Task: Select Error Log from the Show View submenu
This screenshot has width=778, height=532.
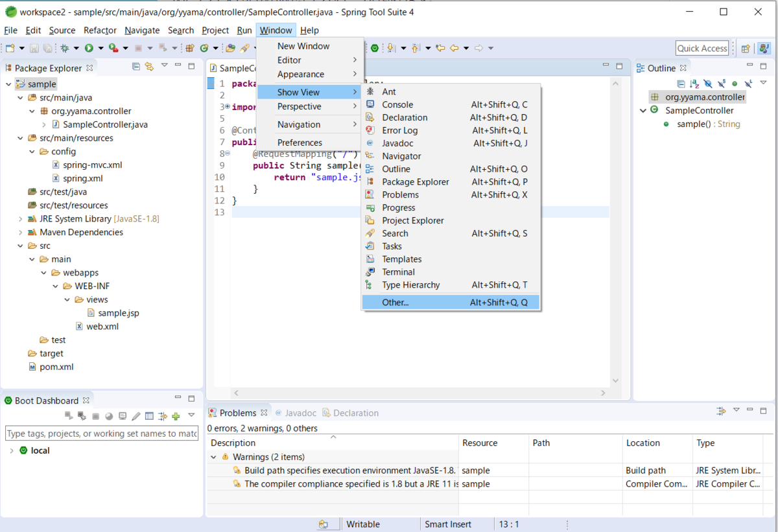Action: click(450, 130)
